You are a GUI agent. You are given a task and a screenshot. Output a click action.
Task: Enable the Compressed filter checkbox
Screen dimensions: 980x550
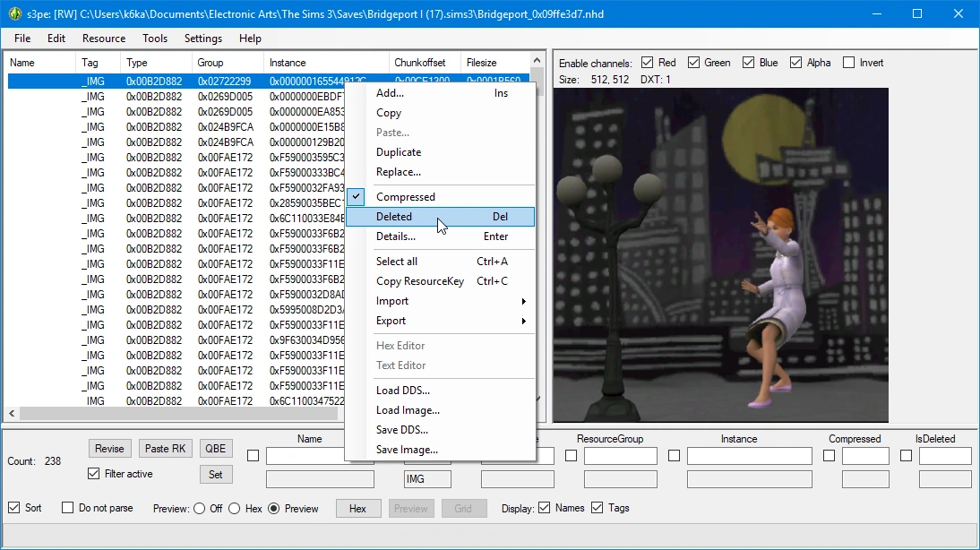tap(829, 456)
